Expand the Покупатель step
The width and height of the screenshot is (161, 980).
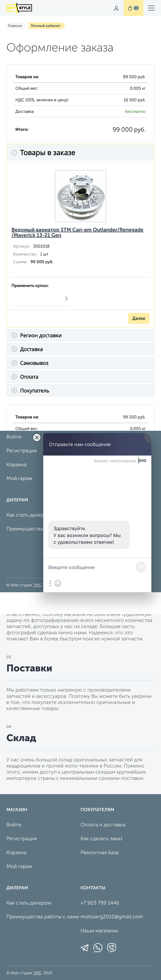(80, 391)
